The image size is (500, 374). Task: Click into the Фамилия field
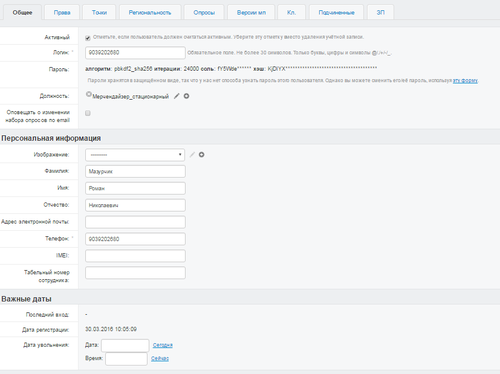[135, 171]
